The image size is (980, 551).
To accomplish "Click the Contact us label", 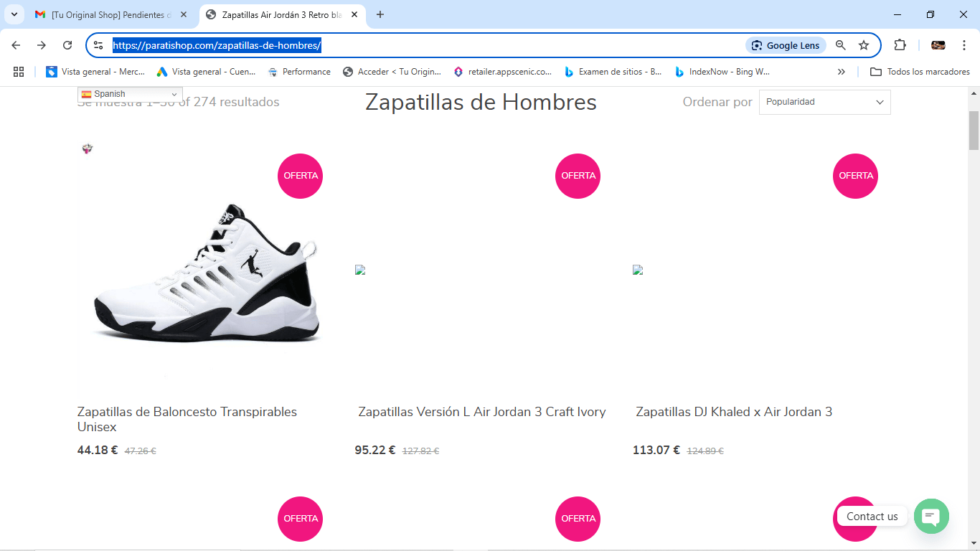I will point(872,517).
